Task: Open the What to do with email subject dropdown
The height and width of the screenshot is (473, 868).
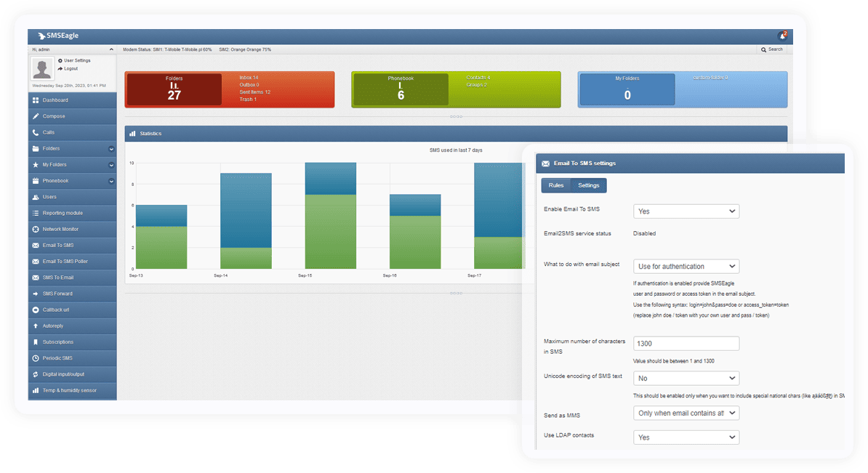Action: point(686,266)
